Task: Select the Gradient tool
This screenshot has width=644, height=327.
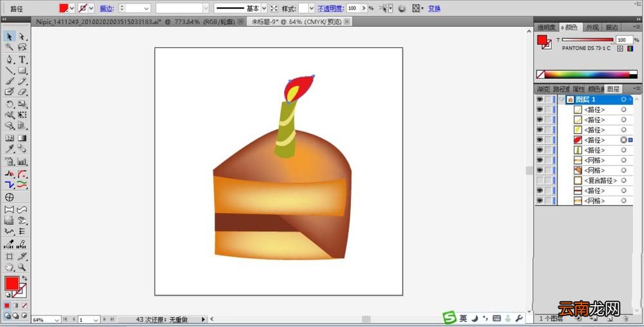Action: coord(22,138)
